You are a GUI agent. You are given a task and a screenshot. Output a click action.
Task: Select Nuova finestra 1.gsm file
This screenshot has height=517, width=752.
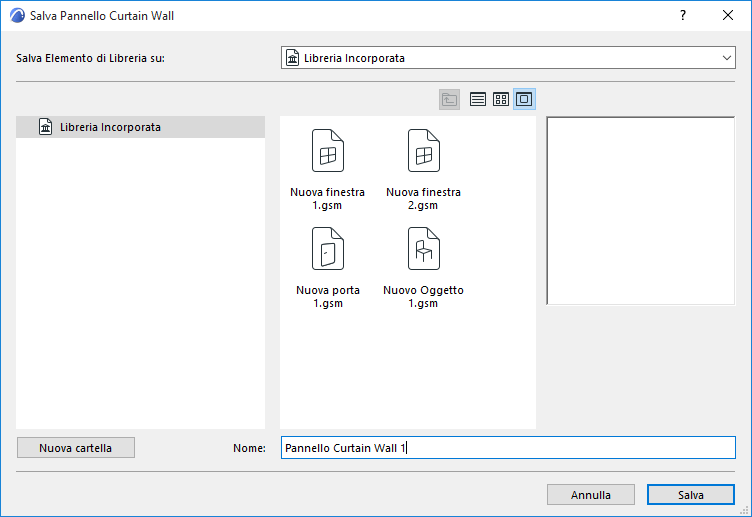328,169
